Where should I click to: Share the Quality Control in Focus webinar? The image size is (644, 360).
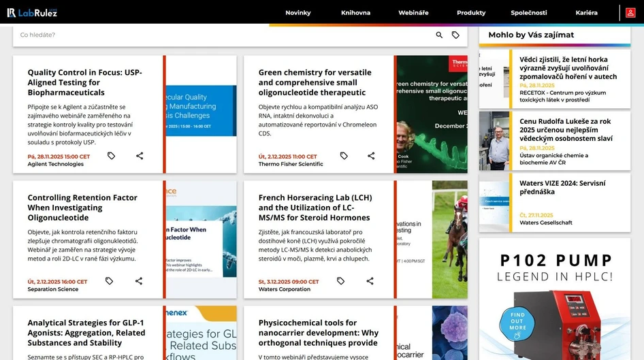[140, 156]
